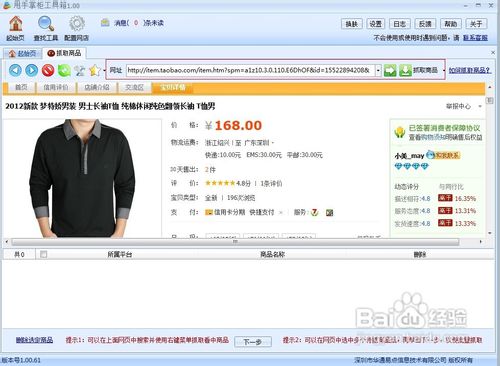Click the green go arrow beside the URL
Image resolution: width=500 pixels, height=366 pixels.
[390, 70]
